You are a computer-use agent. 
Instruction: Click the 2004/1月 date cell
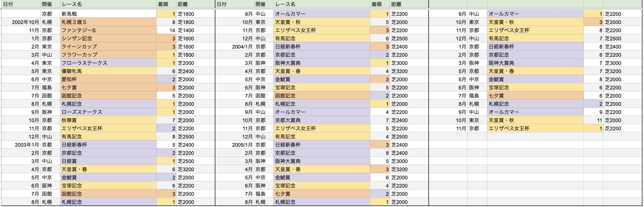235,47
